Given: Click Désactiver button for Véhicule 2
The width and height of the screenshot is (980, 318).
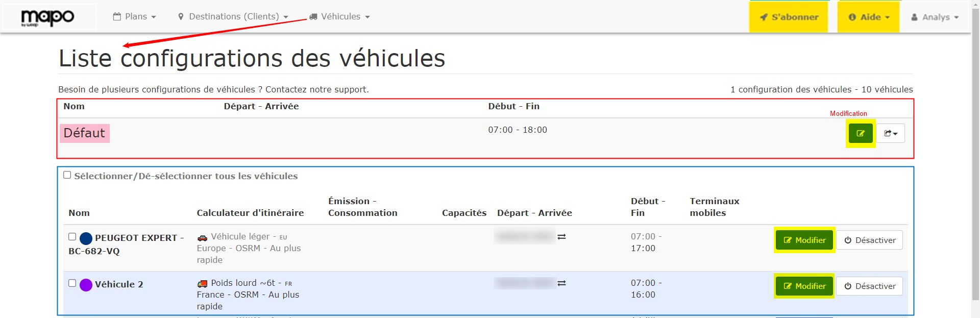Looking at the screenshot, I should pos(869,286).
